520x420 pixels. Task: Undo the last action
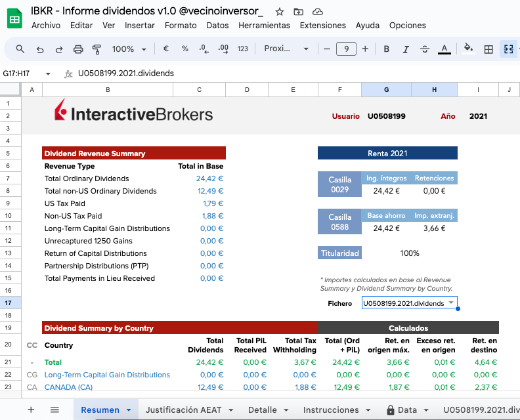click(x=40, y=49)
